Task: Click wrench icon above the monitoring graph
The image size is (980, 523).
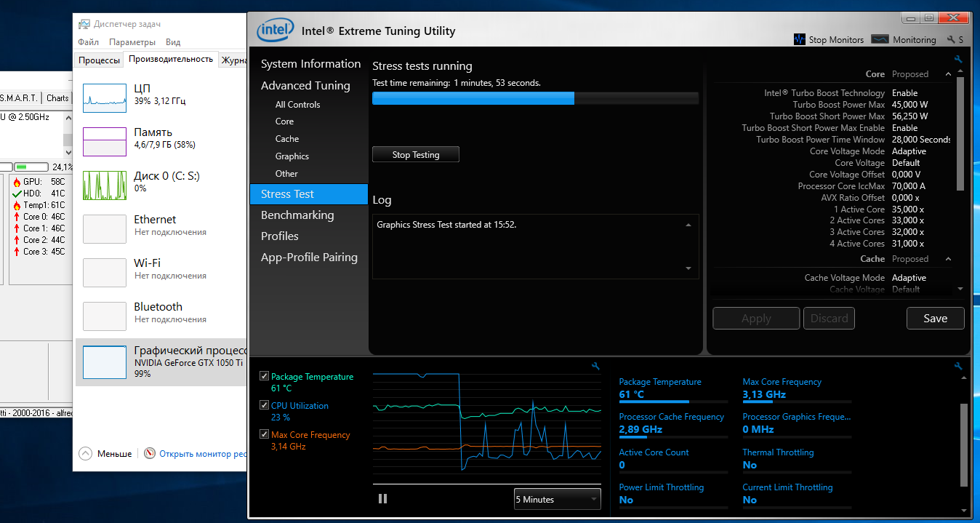Action: coord(596,366)
